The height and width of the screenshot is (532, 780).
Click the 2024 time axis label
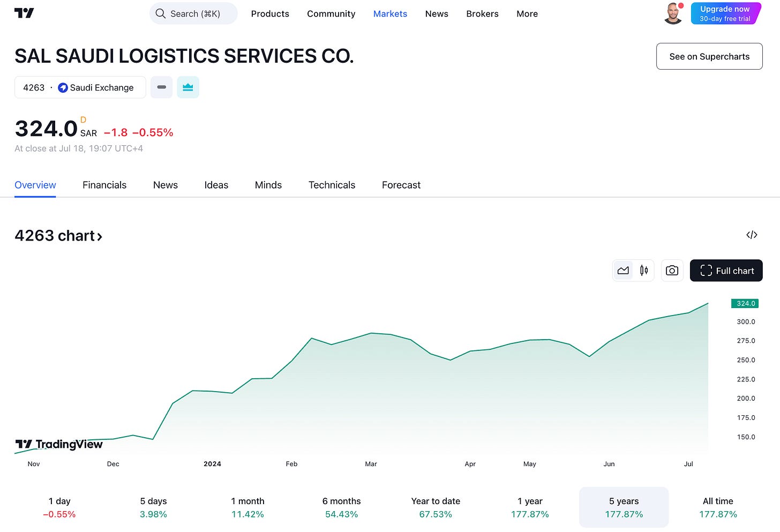(x=212, y=464)
